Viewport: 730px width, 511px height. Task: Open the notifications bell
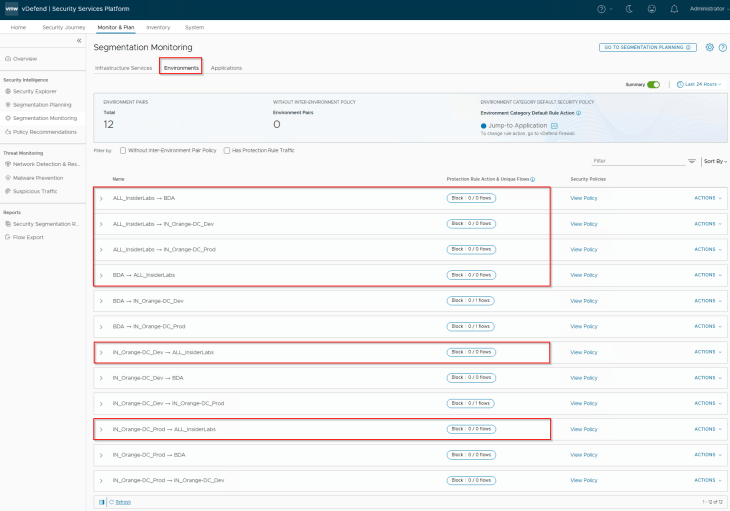[674, 8]
